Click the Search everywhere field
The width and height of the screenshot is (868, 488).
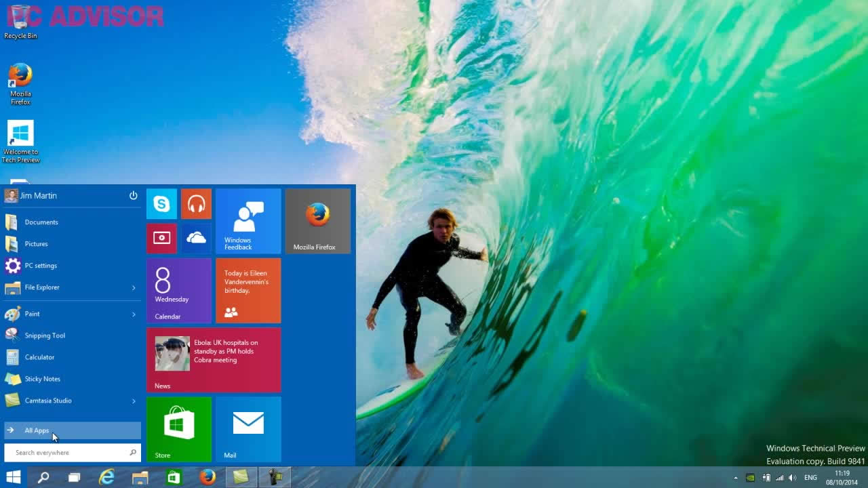point(68,452)
